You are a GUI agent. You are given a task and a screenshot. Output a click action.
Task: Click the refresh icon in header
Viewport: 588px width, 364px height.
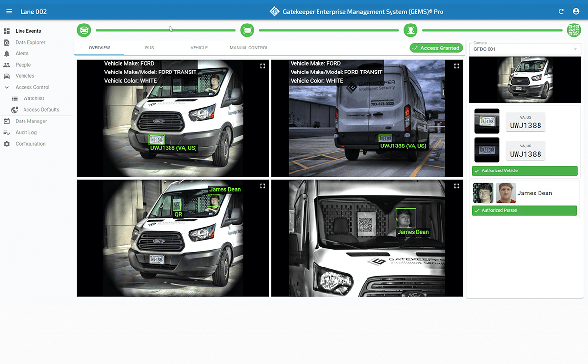coord(561,11)
